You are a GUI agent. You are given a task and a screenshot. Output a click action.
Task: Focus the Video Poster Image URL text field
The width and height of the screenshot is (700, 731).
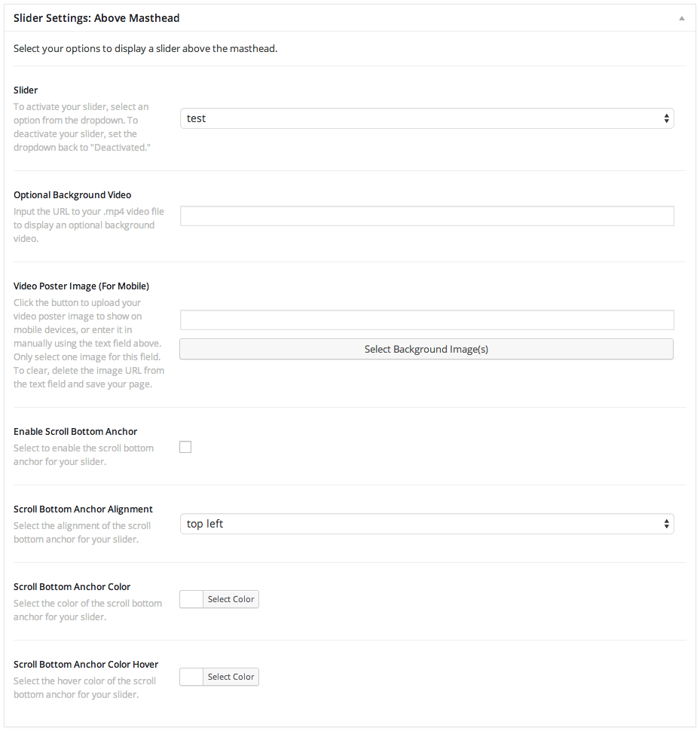click(x=426, y=320)
